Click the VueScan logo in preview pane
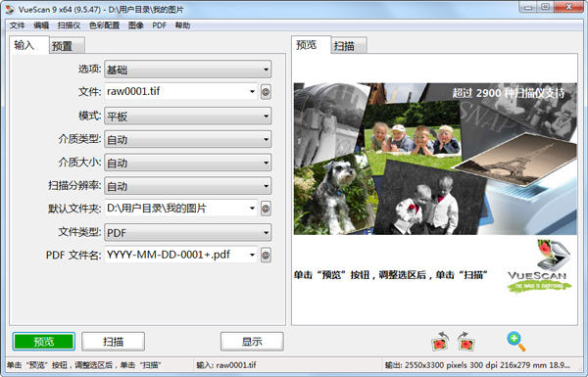 pos(540,266)
